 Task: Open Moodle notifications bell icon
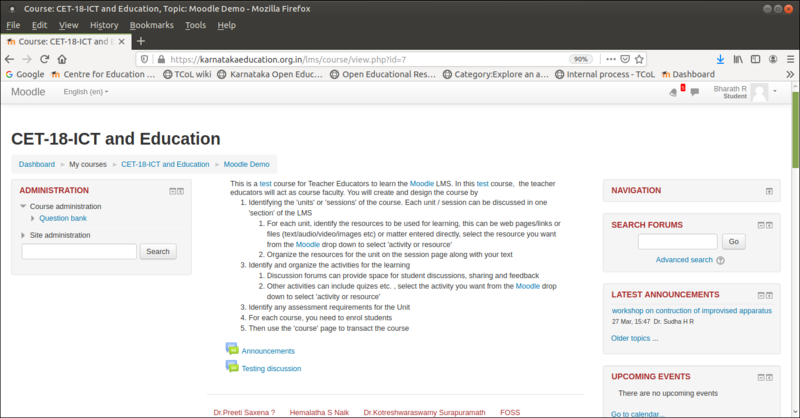pyautogui.click(x=674, y=92)
